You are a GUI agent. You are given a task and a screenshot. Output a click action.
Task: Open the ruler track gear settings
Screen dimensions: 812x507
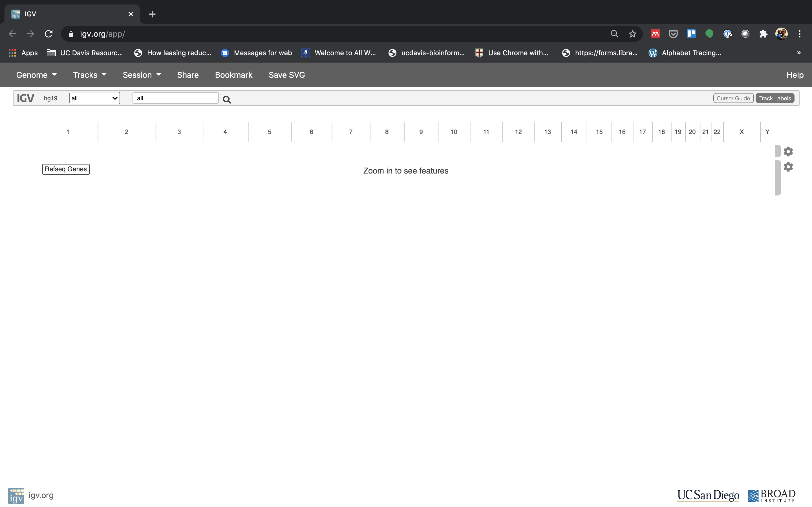tap(789, 151)
